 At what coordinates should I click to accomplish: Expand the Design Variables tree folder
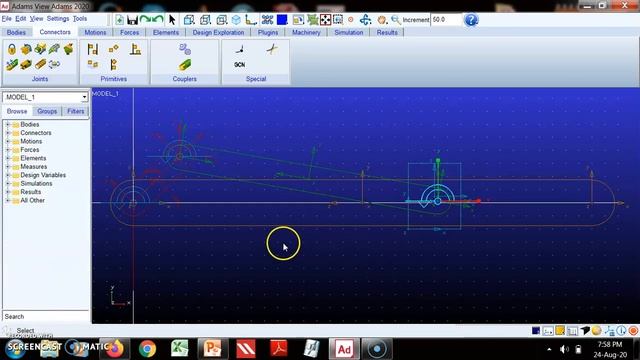coord(7,175)
